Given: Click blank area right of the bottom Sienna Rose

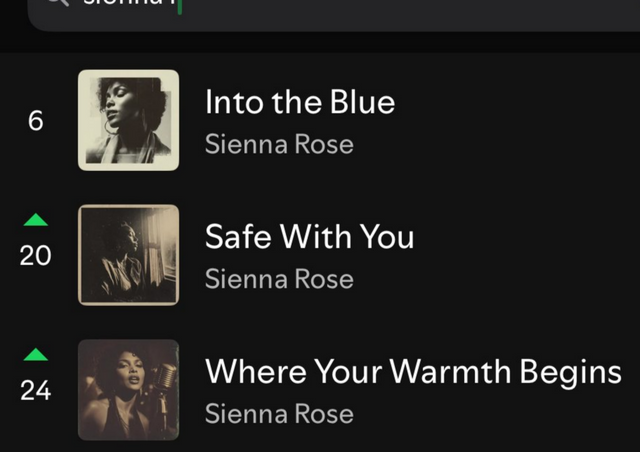Looking at the screenshot, I should (500, 414).
